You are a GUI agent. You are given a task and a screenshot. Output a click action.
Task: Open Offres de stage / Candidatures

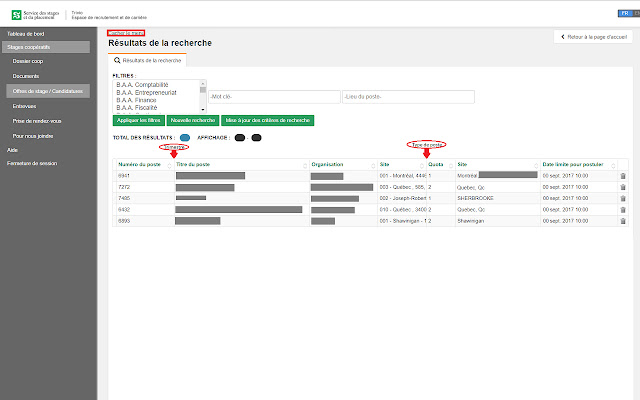(48, 91)
